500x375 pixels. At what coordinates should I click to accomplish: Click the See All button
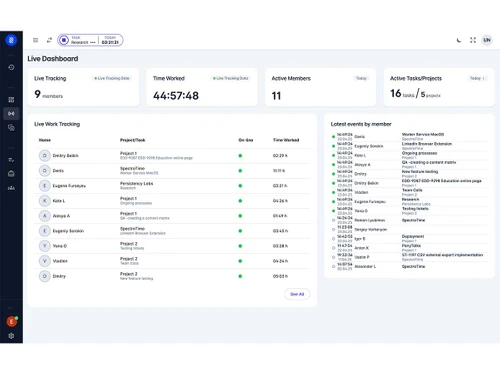click(297, 294)
